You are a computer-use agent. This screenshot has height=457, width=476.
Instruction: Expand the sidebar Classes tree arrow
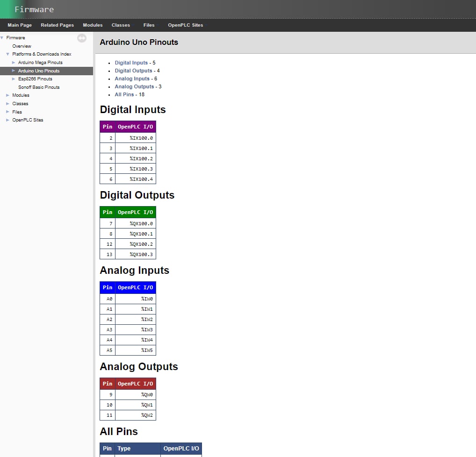coord(7,104)
